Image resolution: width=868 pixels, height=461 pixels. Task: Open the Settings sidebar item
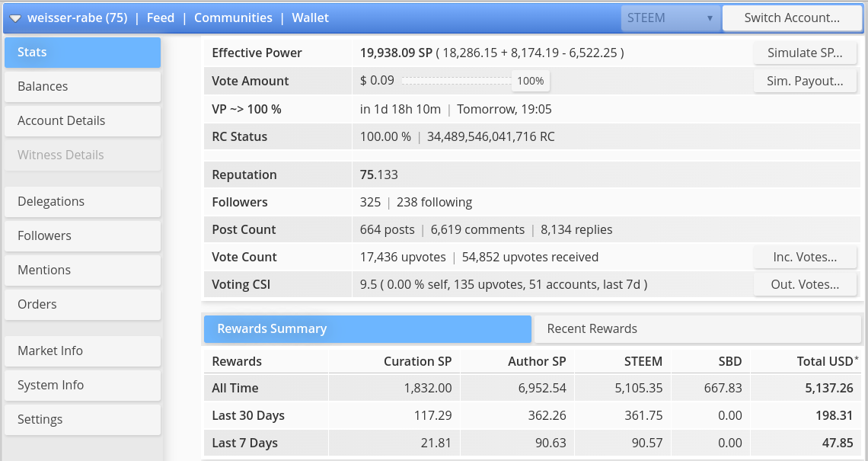tap(82, 419)
